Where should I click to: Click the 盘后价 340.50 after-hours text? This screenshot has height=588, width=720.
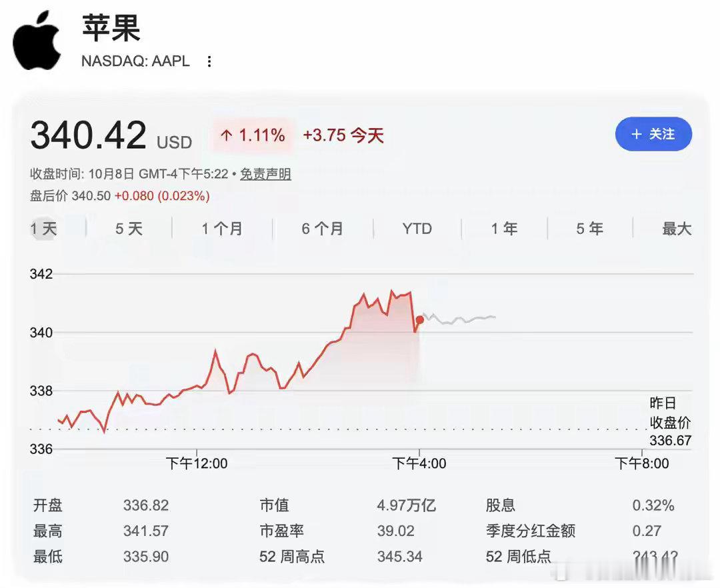point(70,196)
